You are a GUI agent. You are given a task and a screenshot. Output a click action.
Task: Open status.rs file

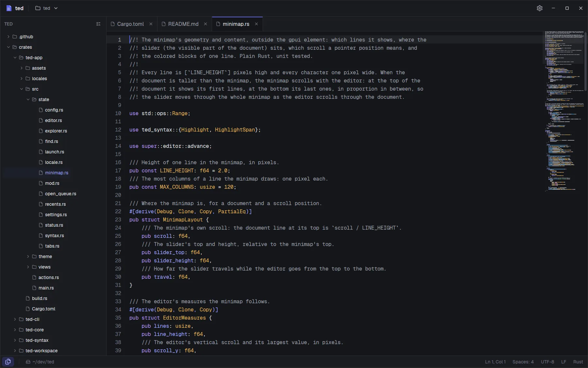click(x=54, y=225)
